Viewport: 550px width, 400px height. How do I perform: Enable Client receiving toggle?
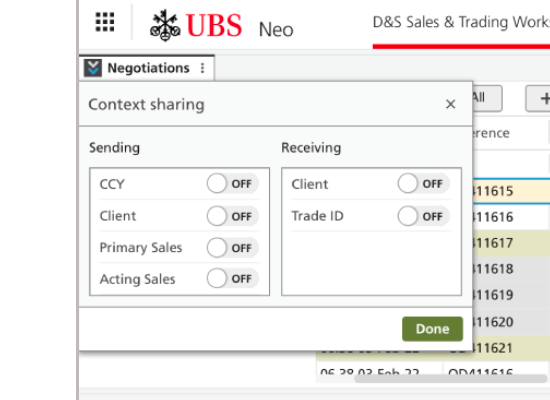coord(423,184)
